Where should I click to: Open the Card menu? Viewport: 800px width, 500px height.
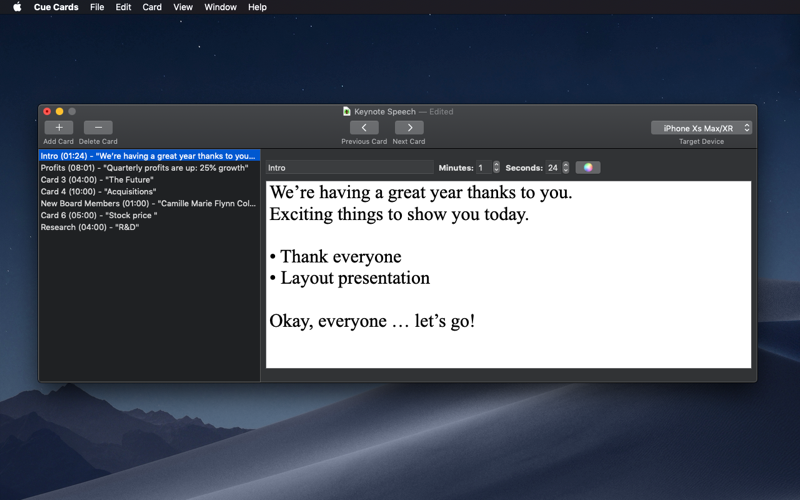[x=152, y=7]
